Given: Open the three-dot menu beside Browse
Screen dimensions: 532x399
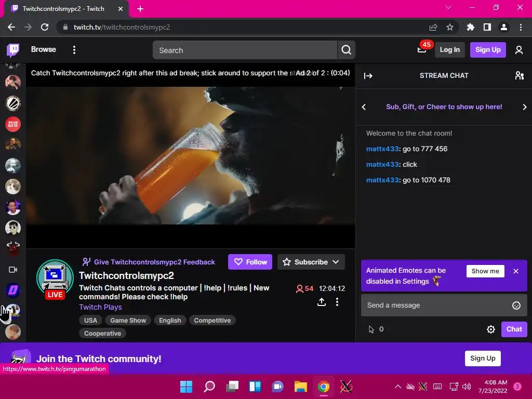Looking at the screenshot, I should [x=74, y=50].
